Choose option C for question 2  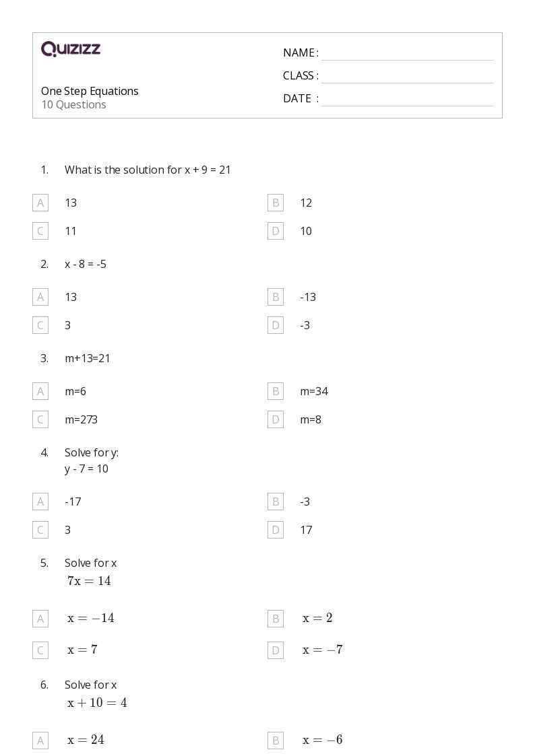pyautogui.click(x=40, y=325)
